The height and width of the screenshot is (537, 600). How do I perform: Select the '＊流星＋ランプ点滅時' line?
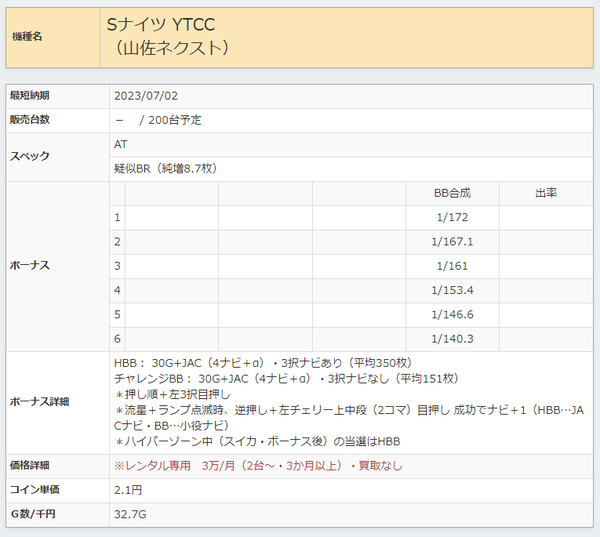click(349, 418)
